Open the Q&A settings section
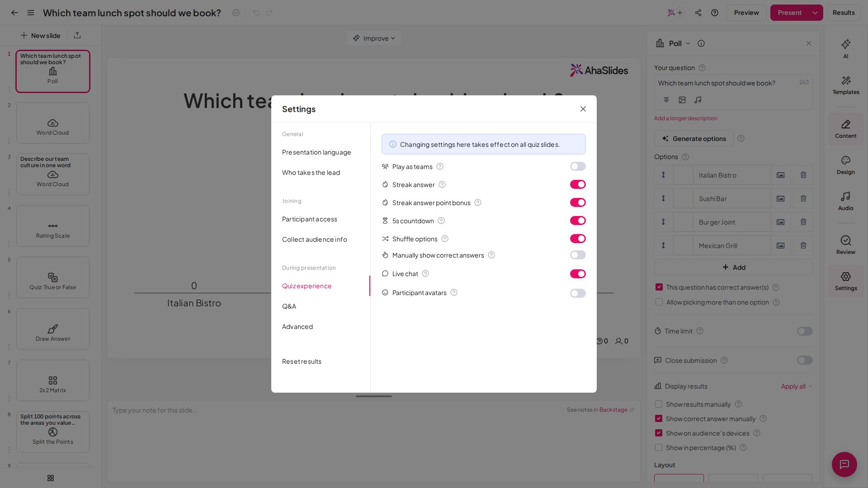 (289, 306)
